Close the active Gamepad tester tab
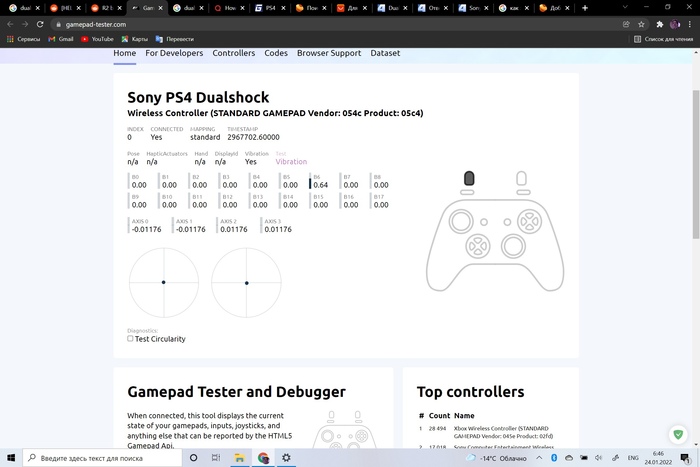This screenshot has width=700, height=467. (x=160, y=8)
